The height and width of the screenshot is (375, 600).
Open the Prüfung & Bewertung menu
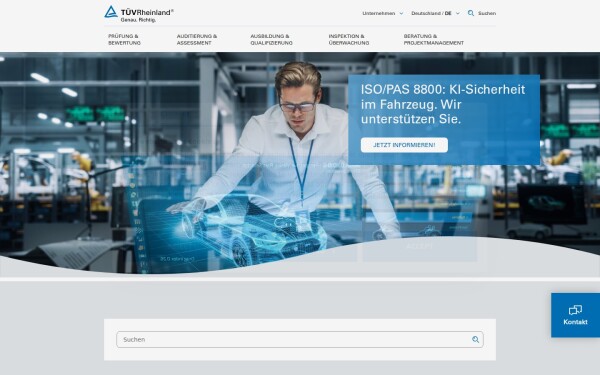[x=124, y=39]
